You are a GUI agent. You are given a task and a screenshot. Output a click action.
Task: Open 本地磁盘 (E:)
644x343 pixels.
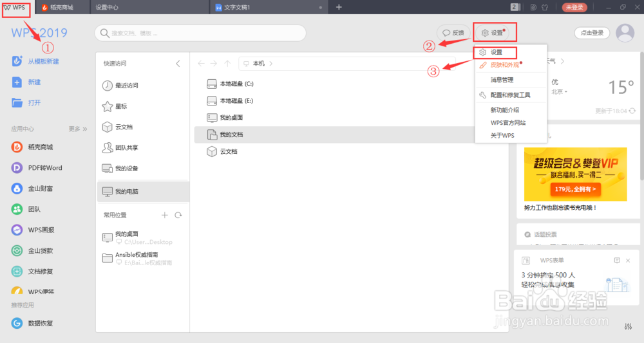tap(230, 100)
